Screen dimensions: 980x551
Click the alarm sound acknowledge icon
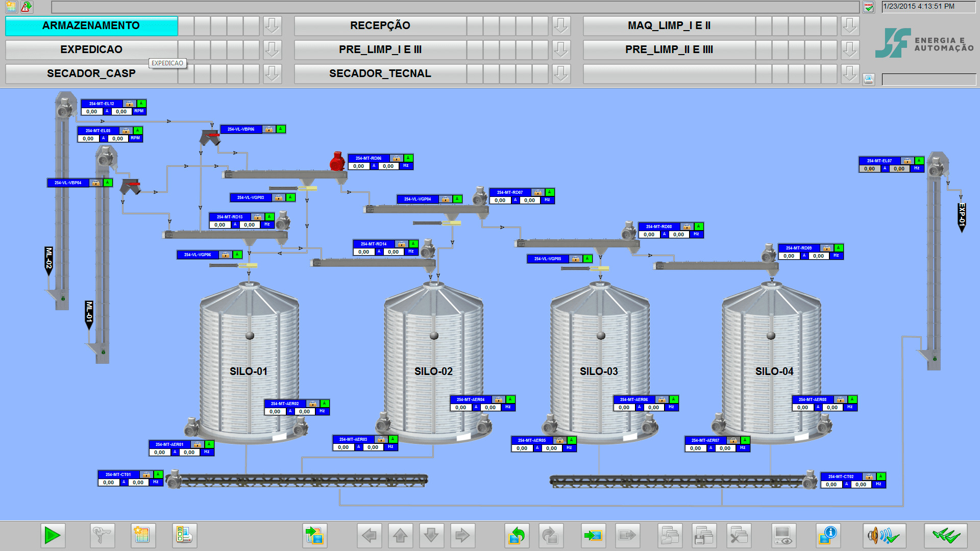[x=884, y=536]
